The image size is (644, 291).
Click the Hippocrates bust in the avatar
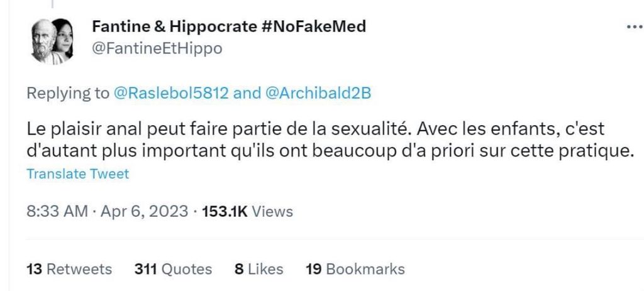pos(42,40)
